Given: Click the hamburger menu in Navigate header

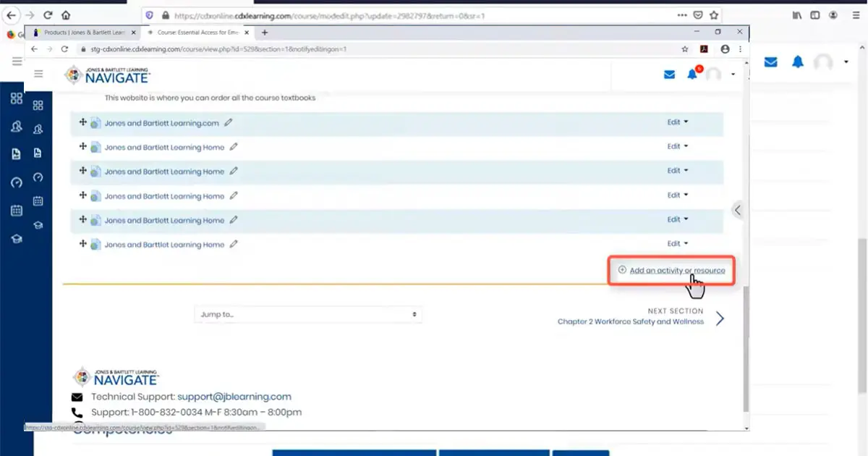Looking at the screenshot, I should [x=38, y=74].
